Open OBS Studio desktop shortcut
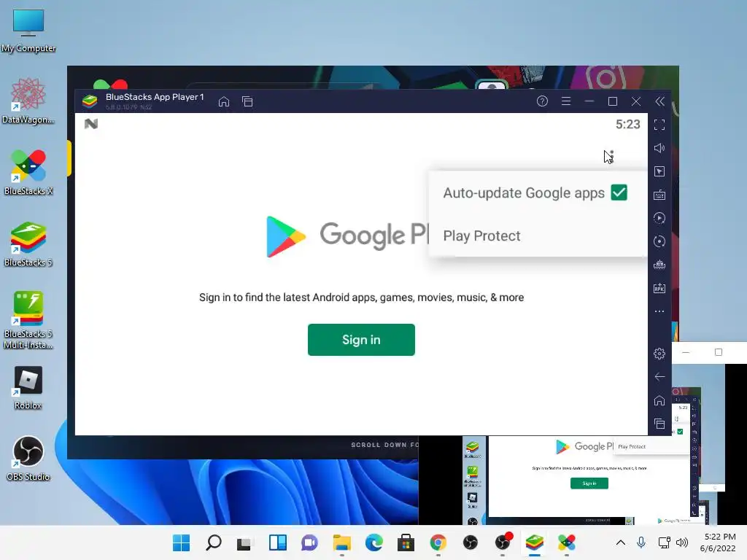The image size is (747, 560). point(28,459)
